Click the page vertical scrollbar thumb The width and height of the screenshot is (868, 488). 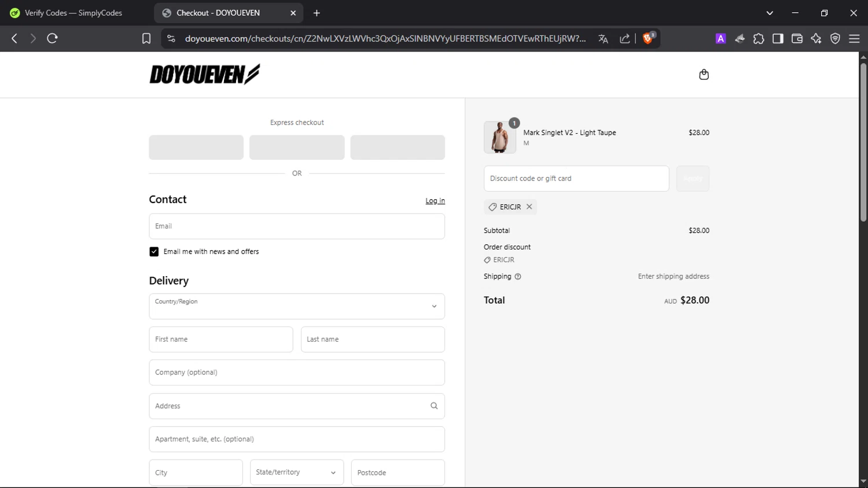(x=863, y=142)
